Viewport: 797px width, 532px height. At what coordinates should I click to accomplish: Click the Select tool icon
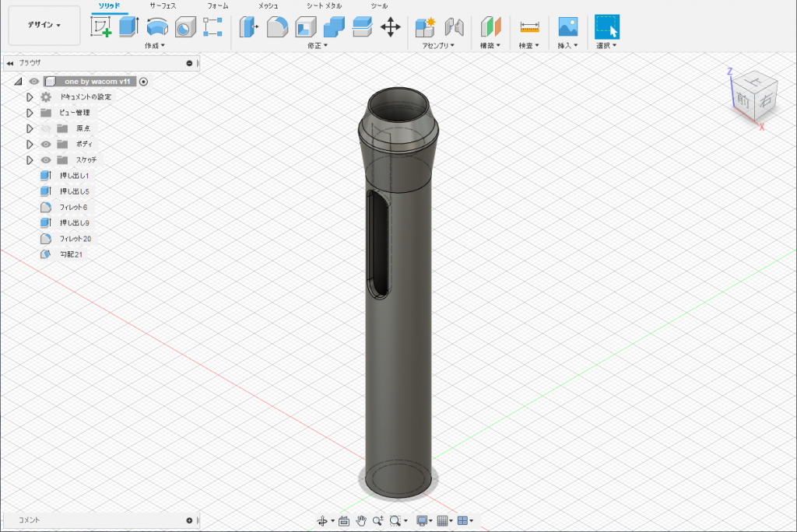coord(607,27)
